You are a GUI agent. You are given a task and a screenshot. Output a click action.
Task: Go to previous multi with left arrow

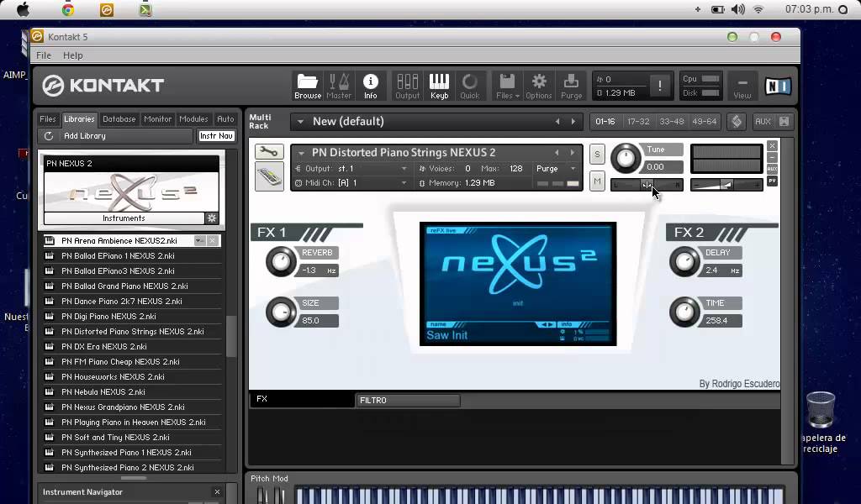click(557, 122)
